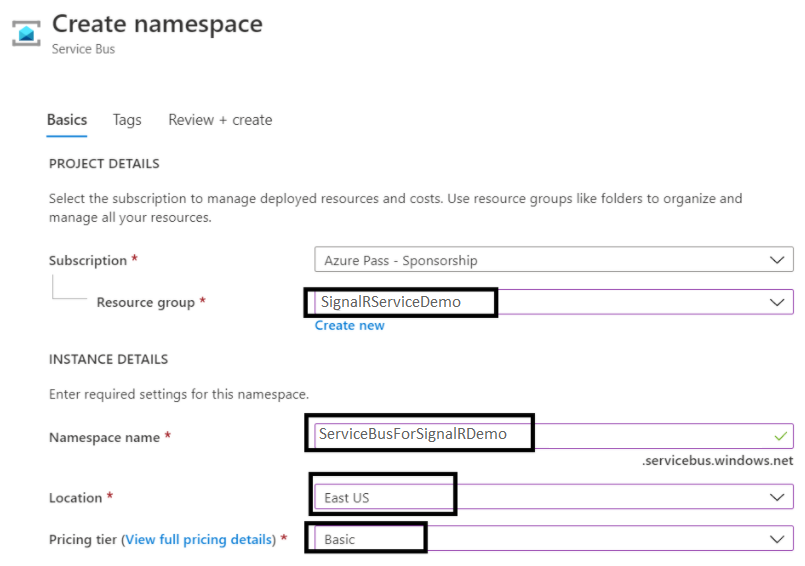Image resolution: width=805 pixels, height=566 pixels.
Task: Click the green validation checkmark icon
Action: coord(780,437)
